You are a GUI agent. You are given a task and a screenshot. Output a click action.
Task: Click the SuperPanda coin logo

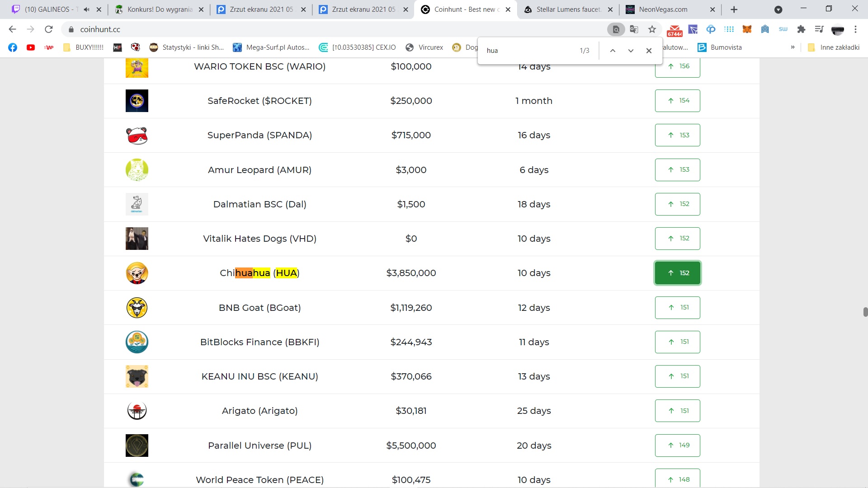[137, 135]
